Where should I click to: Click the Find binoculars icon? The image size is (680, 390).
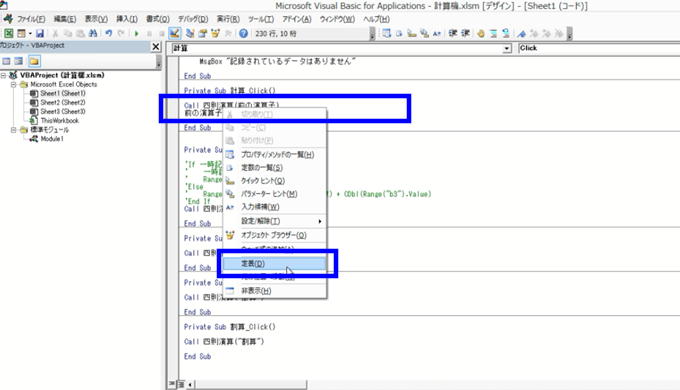[x=93, y=33]
